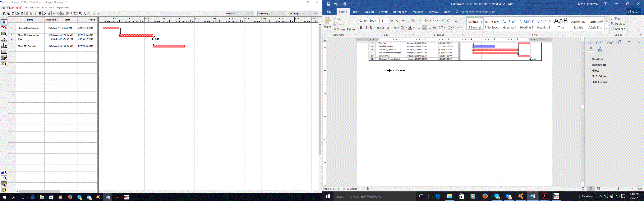Select the Phase II: Construction task row
This screenshot has height=201, width=644.
[x=28, y=35]
